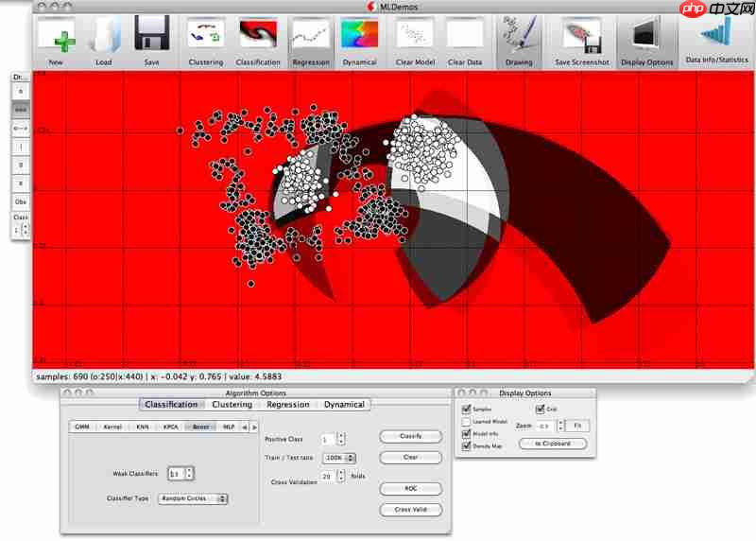Open the Train/Test ratio dropdown
756x541 pixels.
click(340, 458)
